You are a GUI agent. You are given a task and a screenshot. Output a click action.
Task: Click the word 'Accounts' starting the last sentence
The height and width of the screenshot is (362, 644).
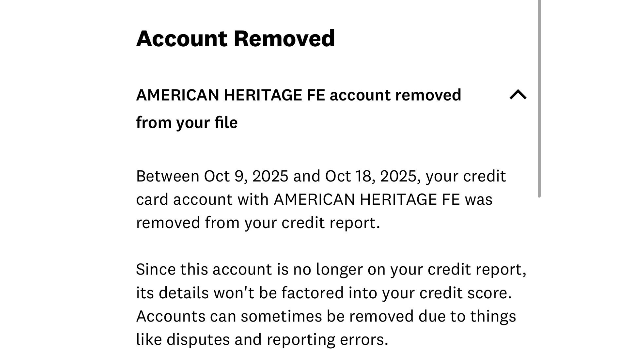170,316
